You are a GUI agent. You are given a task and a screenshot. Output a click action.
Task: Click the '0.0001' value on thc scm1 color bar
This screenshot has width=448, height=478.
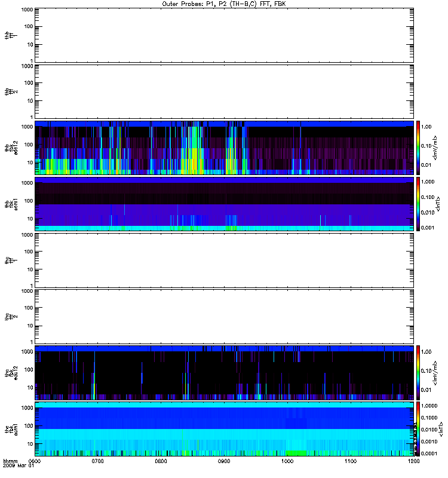coord(429,454)
